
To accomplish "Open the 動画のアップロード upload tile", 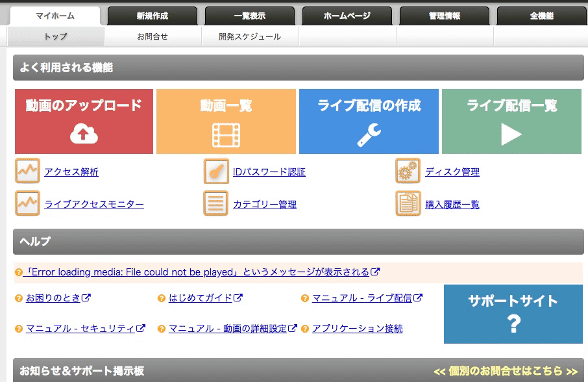I will (84, 121).
